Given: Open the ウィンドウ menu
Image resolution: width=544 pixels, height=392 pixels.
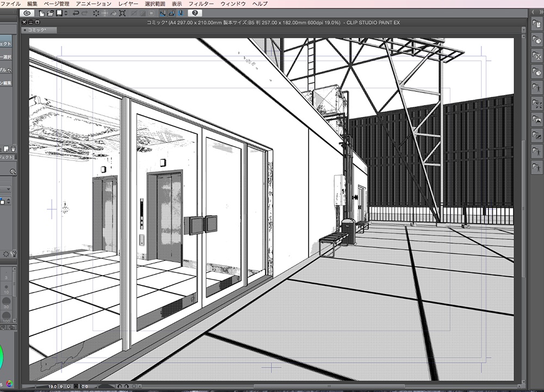Looking at the screenshot, I should (233, 4).
